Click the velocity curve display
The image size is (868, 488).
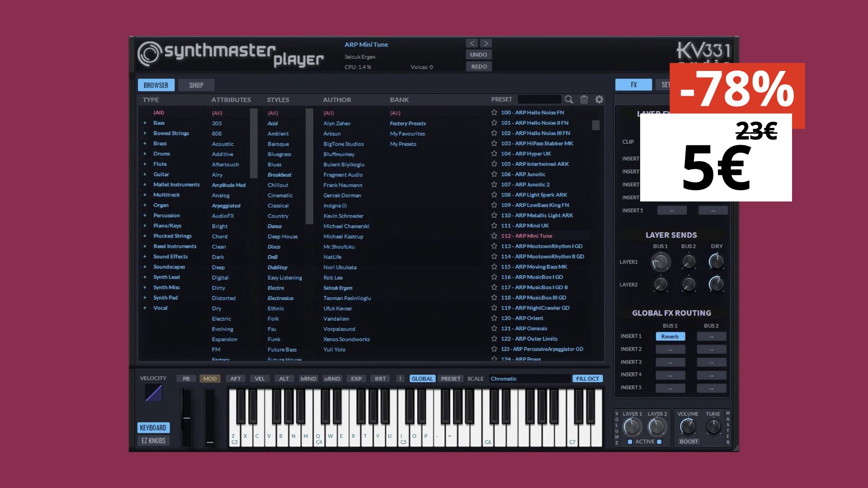(154, 393)
